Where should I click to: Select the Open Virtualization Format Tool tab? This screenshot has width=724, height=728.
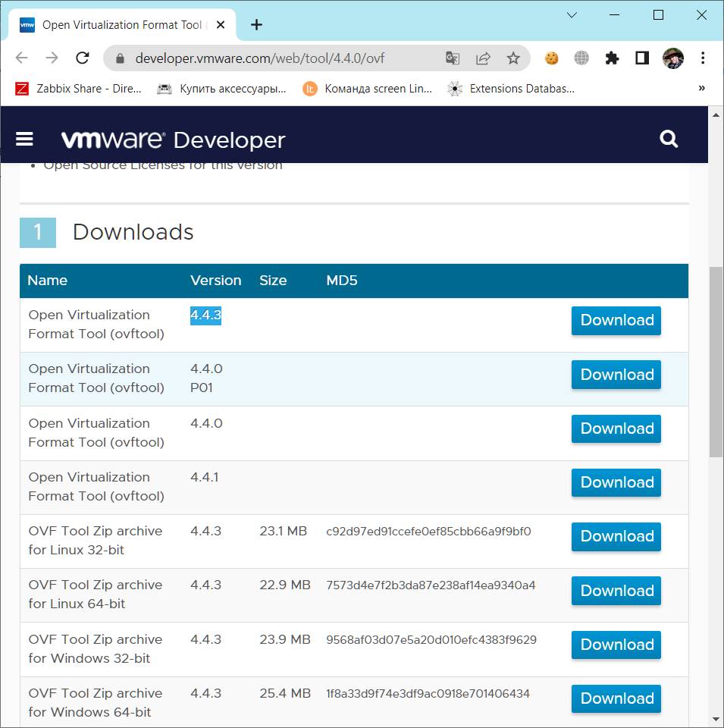tap(121, 24)
